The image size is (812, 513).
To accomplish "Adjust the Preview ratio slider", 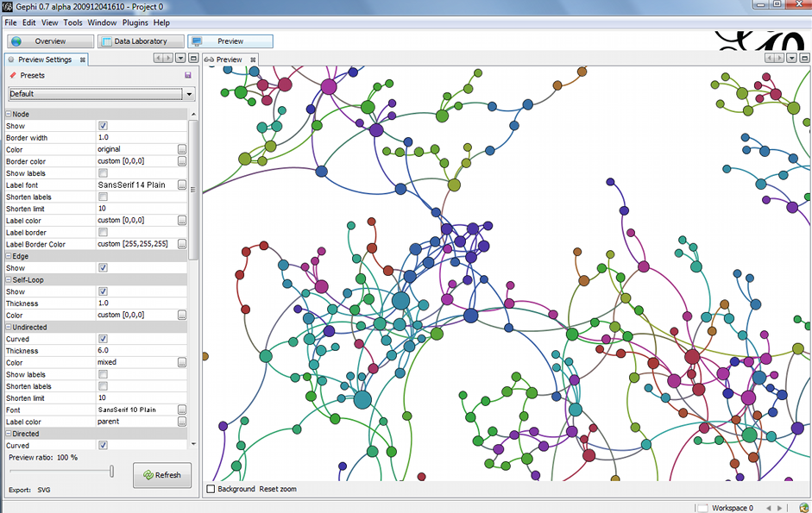I will point(111,471).
